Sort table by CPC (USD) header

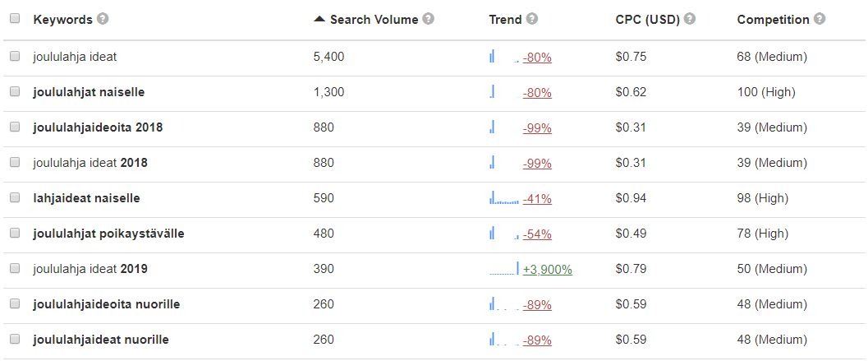(x=647, y=20)
